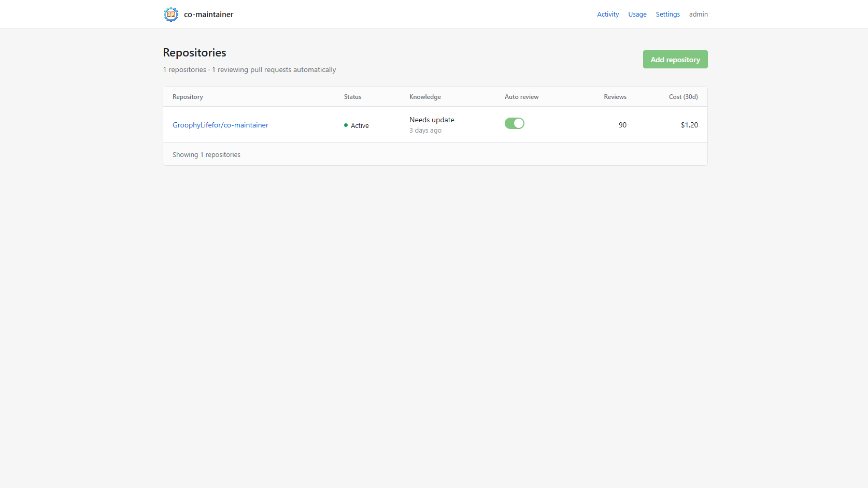Viewport: 868px width, 488px height.
Task: Click the repositories summary subtitle
Action: [249, 70]
